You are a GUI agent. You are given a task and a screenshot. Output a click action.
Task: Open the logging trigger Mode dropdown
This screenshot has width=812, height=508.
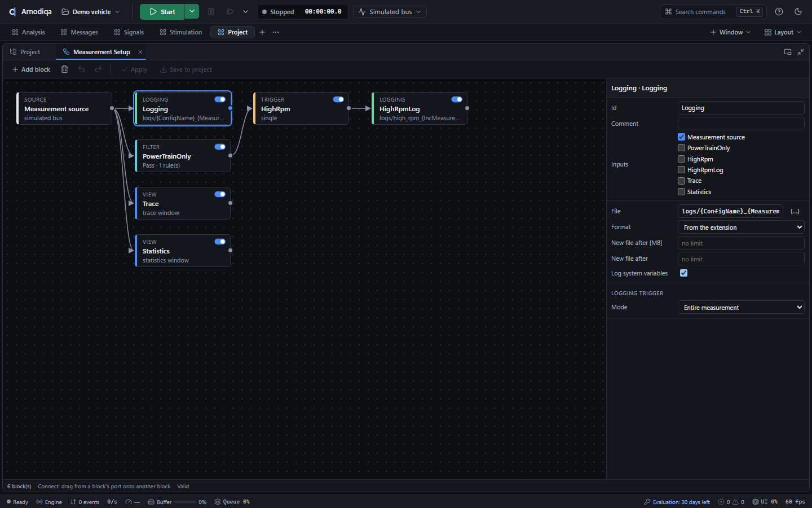point(741,308)
